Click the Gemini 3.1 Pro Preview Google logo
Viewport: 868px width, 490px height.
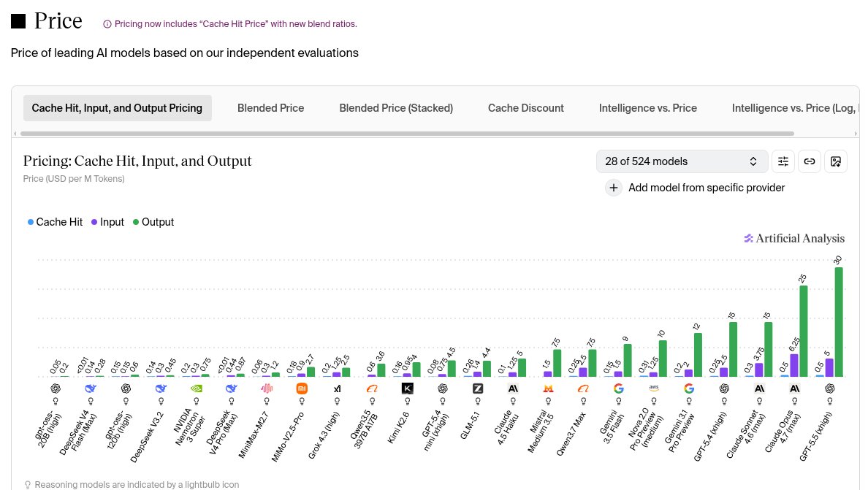(x=689, y=388)
